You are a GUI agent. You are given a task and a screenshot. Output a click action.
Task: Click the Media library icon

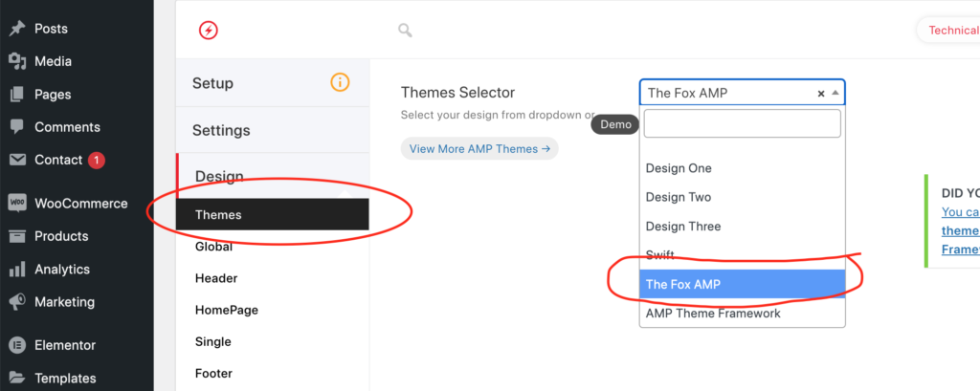[17, 61]
